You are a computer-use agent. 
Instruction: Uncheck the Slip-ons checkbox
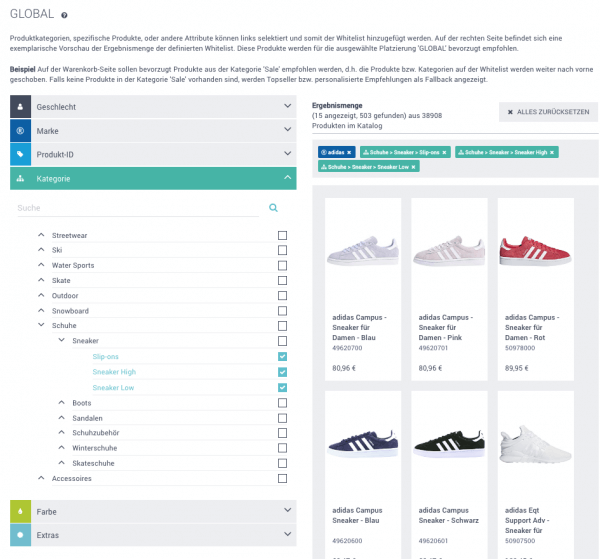point(282,357)
